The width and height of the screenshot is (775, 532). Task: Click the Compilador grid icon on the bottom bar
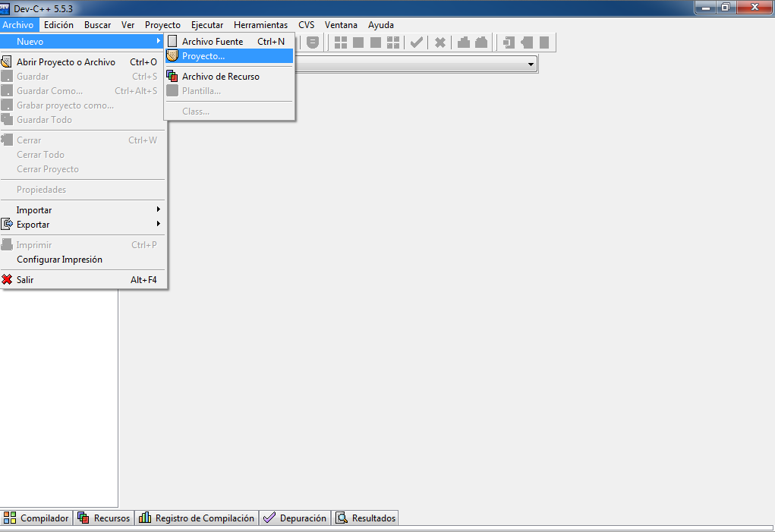[9, 518]
